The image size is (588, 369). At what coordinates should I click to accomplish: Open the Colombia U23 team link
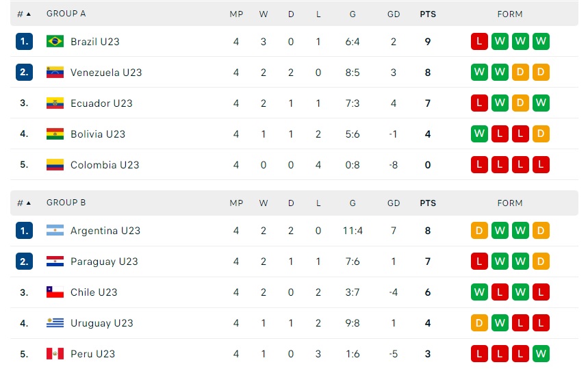coord(105,164)
